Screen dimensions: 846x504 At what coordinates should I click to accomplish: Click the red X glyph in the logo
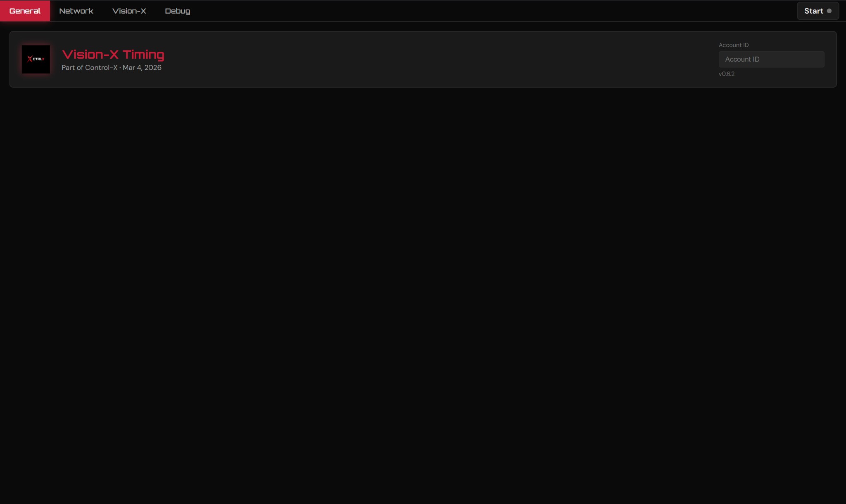[30, 59]
